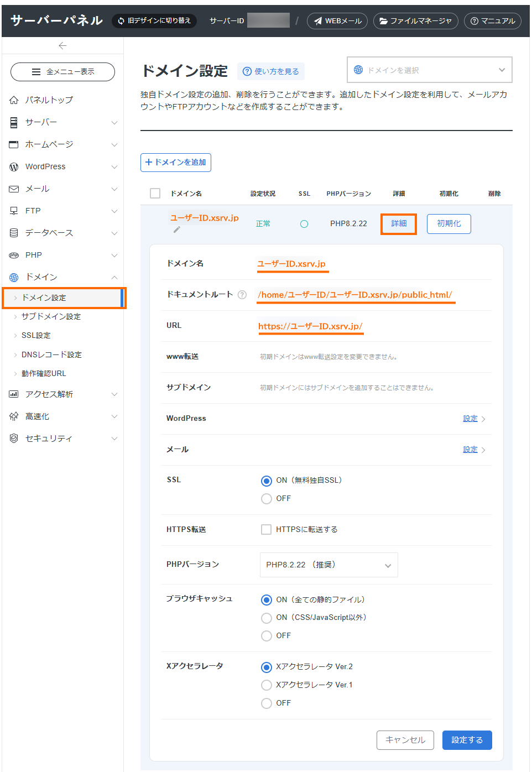Viewport: 532px width, 772px height.
Task: Click the folder icon in ファイルマネージャ
Action: tap(383, 21)
